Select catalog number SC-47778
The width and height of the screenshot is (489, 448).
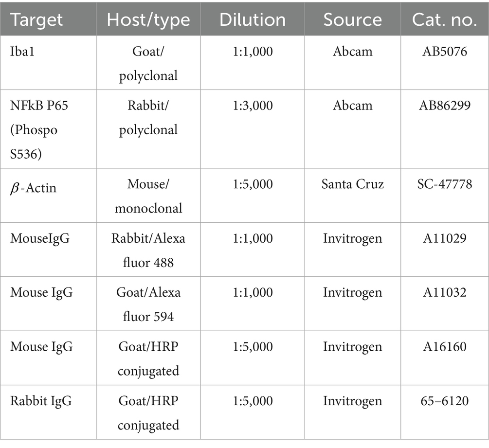[x=445, y=184]
